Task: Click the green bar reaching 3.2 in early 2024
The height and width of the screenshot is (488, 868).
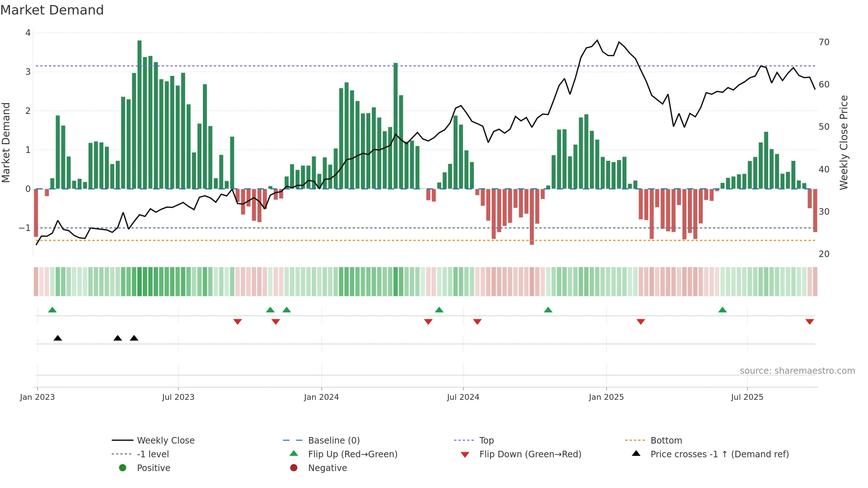Action: coord(396,126)
